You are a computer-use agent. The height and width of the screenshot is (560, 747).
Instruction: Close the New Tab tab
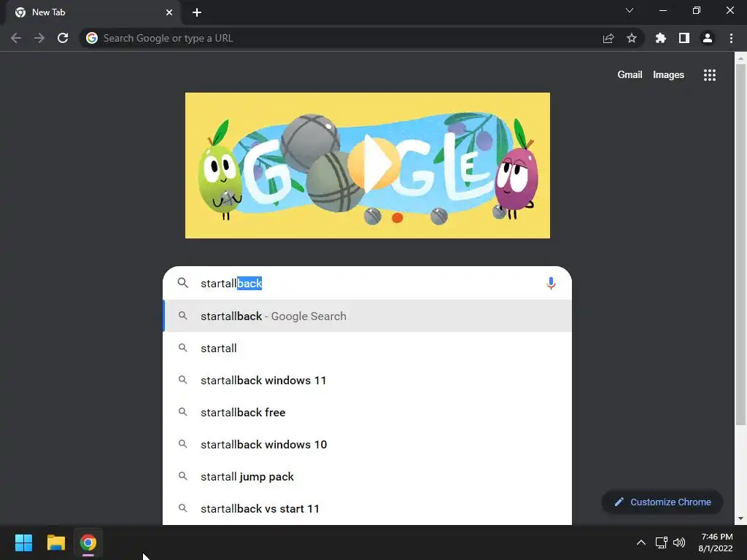click(x=169, y=12)
